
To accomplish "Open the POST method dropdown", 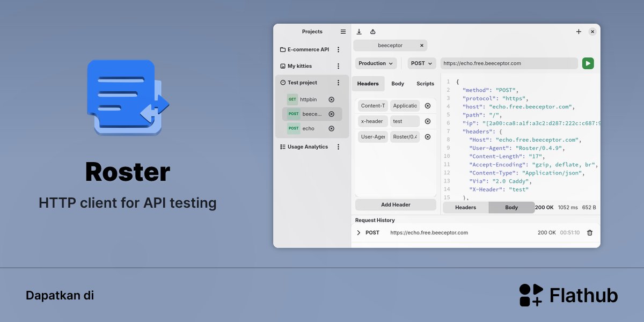I will [x=422, y=63].
